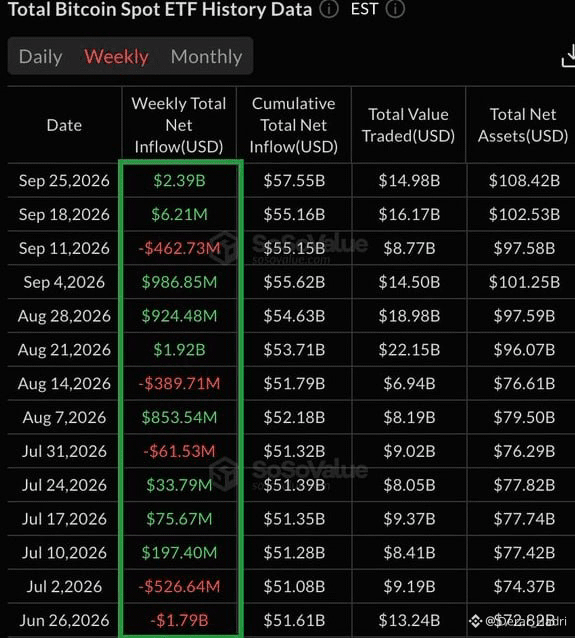Viewport: 575px width, 638px height.
Task: Click the $2.39B weekly inflow value
Action: pyautogui.click(x=179, y=181)
